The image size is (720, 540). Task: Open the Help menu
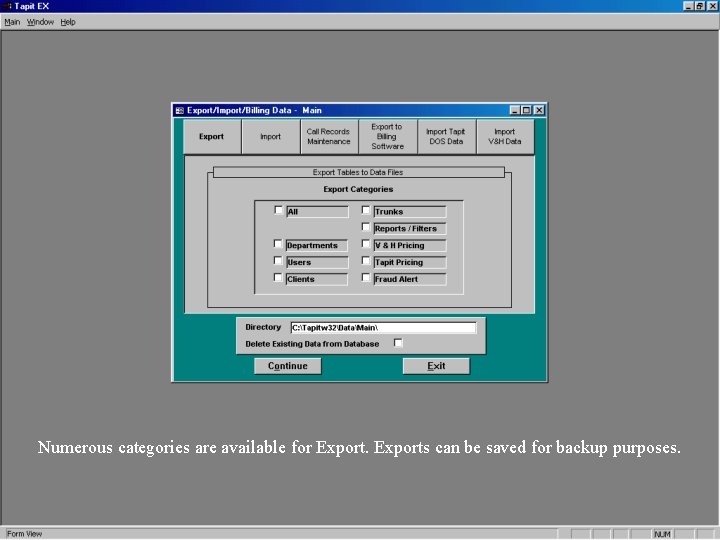point(68,22)
